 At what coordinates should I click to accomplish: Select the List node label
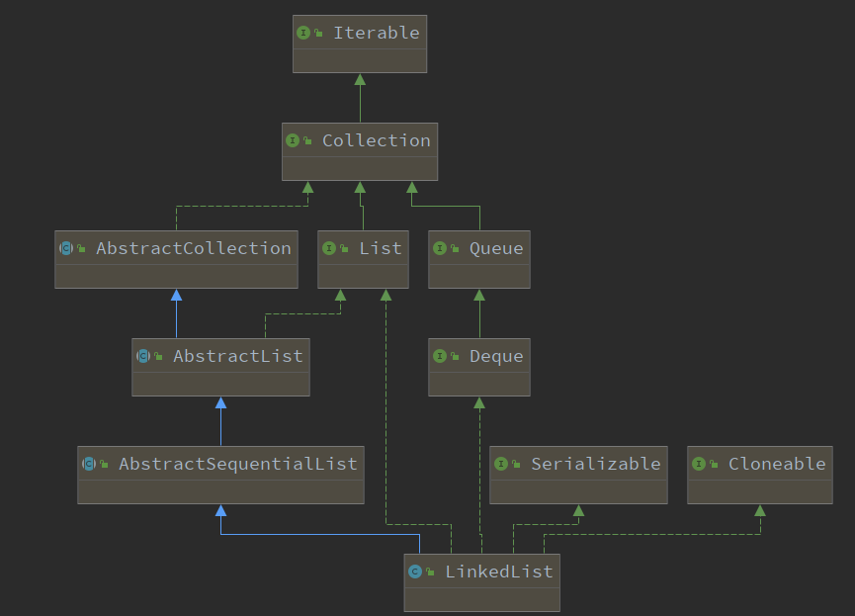pos(381,248)
